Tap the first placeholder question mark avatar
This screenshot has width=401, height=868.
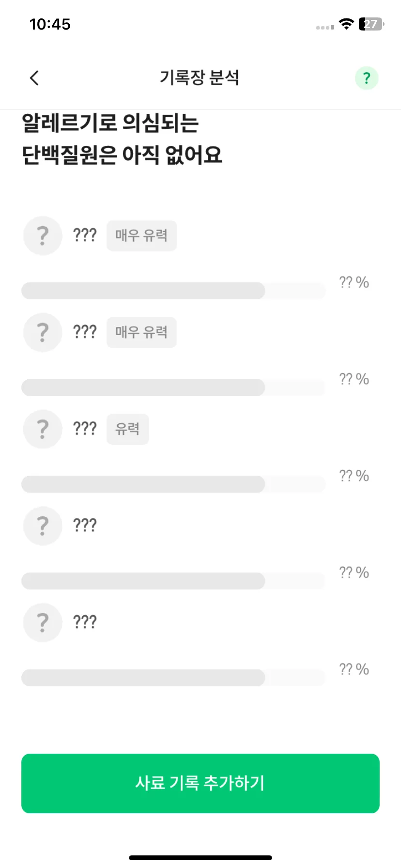pos(43,235)
